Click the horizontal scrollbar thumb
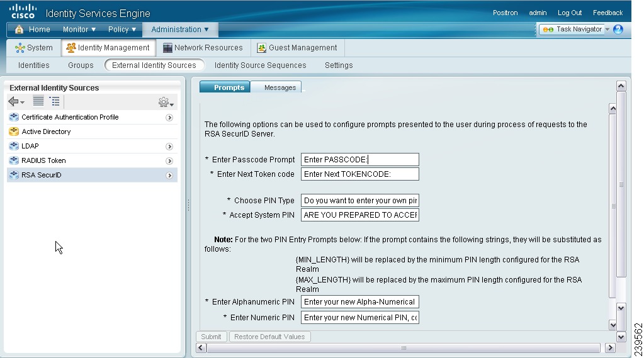This screenshot has height=358, width=644. (404, 348)
